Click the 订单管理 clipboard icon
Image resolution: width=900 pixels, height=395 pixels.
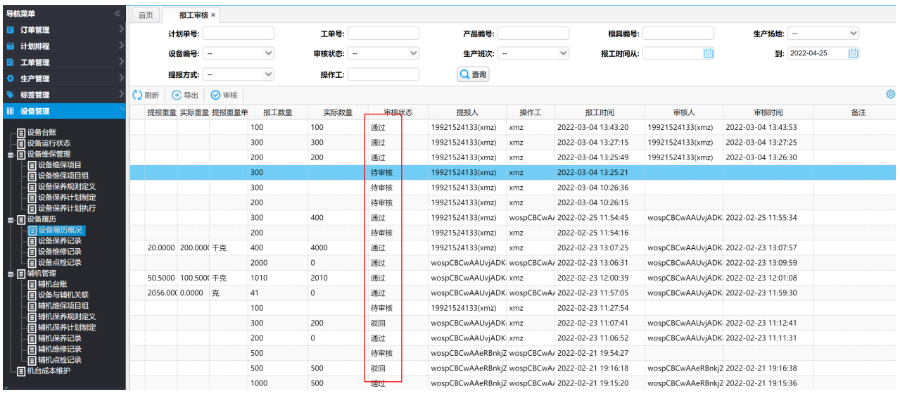click(10, 30)
